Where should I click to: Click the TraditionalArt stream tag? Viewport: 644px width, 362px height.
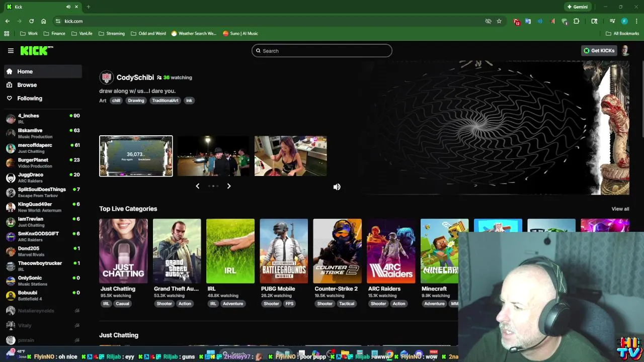(165, 101)
